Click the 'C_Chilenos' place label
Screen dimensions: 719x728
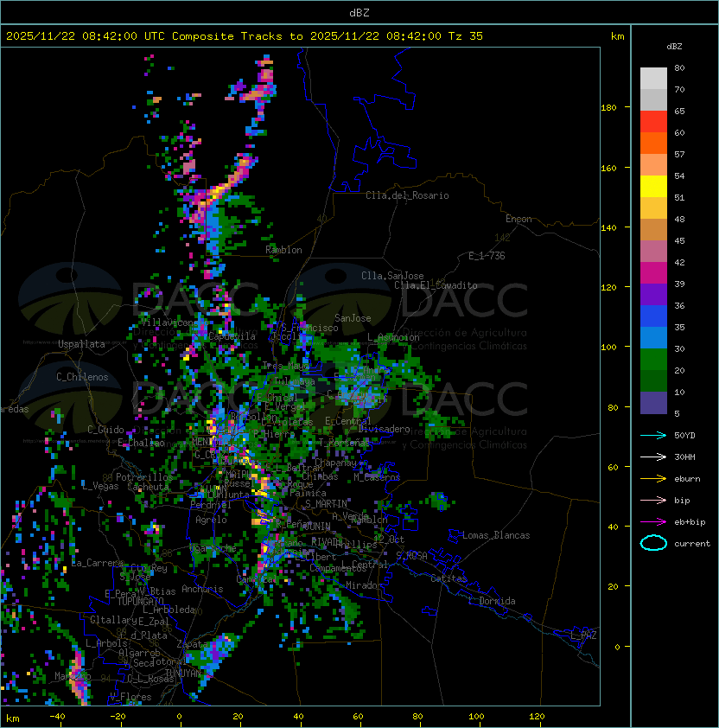click(x=82, y=377)
